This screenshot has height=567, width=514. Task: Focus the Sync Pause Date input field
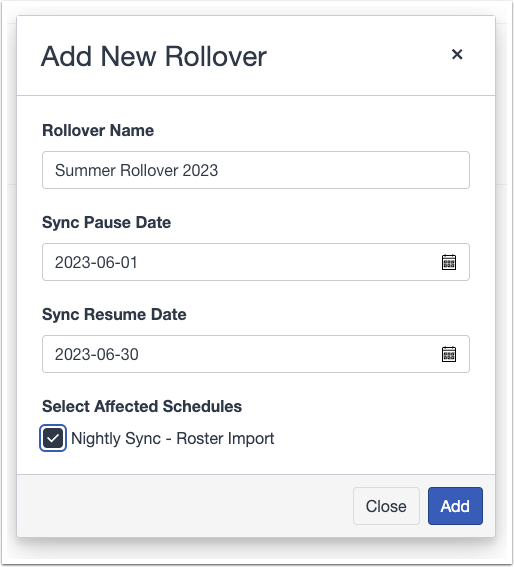[x=256, y=262]
